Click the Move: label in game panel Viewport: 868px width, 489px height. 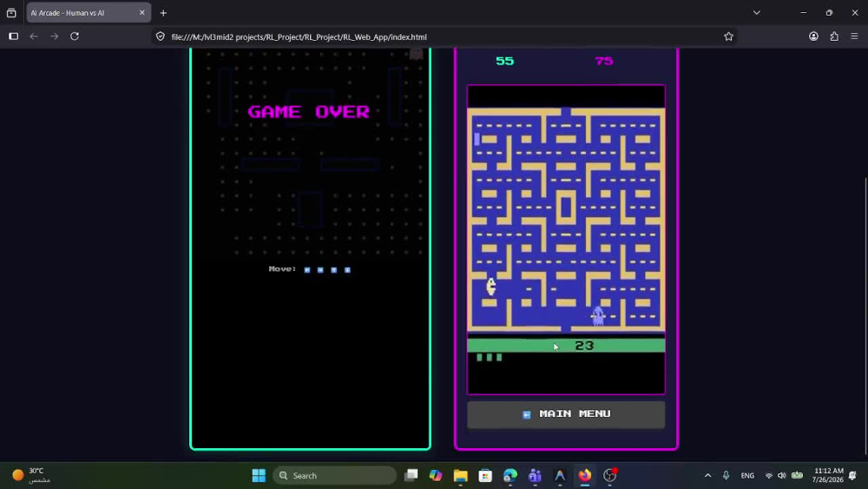(x=282, y=269)
